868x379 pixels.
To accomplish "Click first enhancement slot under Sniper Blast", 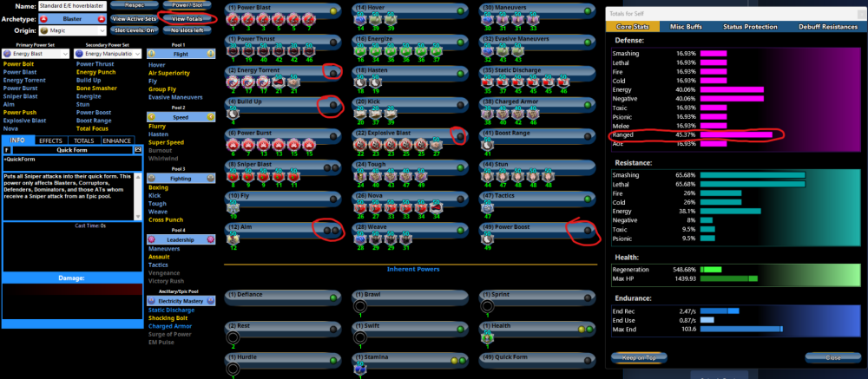I will click(232, 179).
